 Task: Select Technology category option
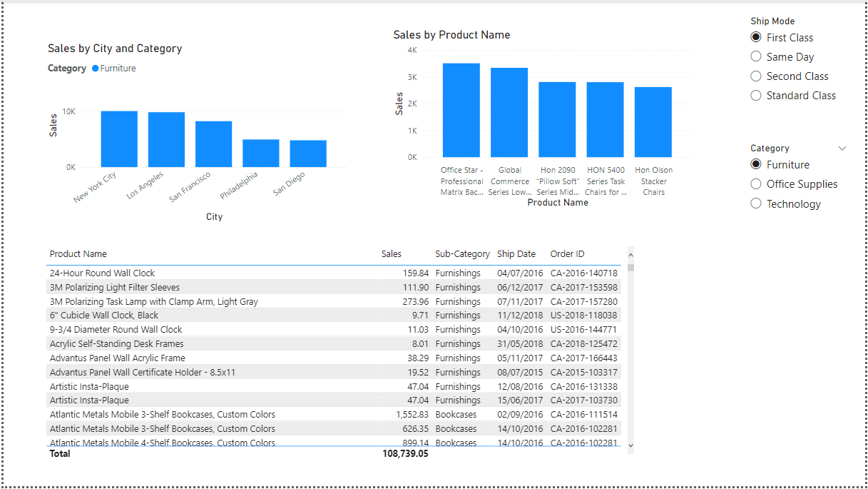(x=756, y=203)
